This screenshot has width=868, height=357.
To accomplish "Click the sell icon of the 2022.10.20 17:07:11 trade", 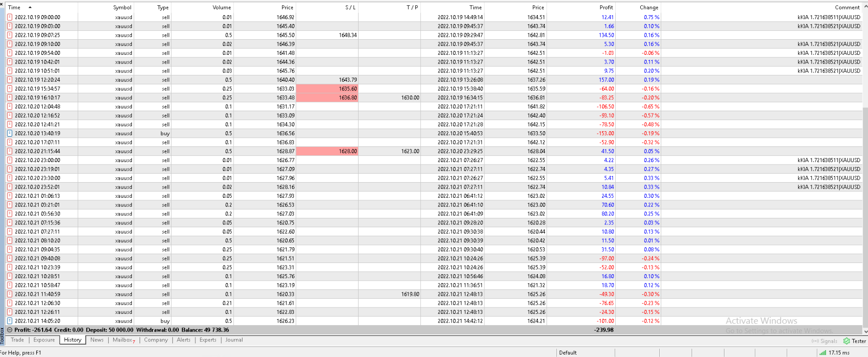I will [x=9, y=143].
